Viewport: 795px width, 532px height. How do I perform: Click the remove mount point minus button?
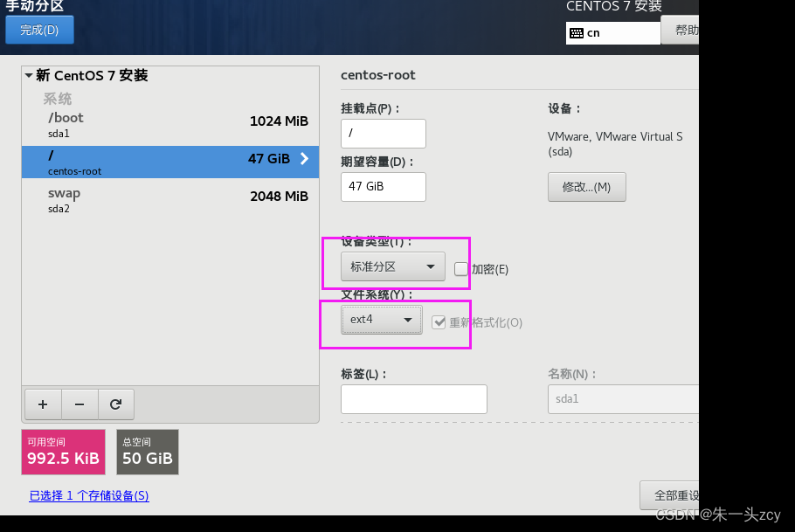click(79, 404)
